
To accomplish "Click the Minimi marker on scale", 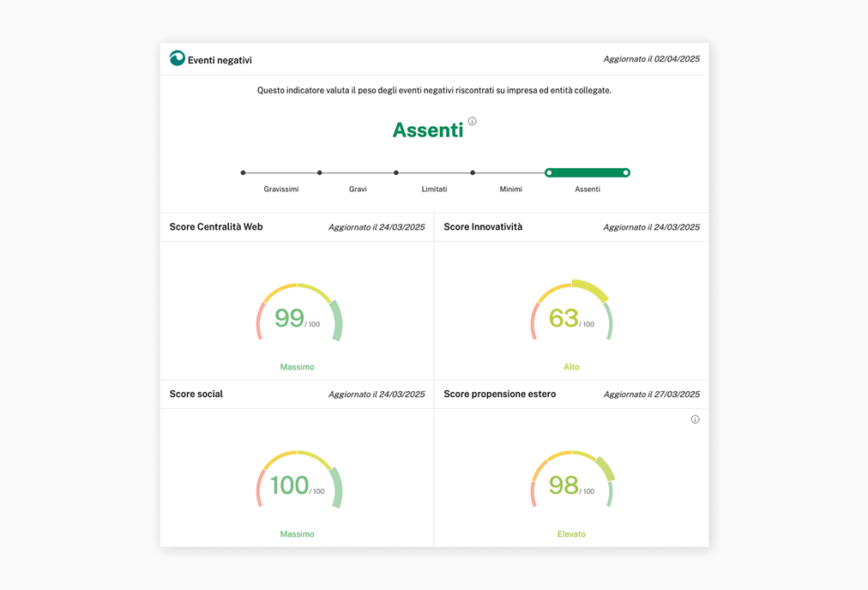I will coord(473,173).
